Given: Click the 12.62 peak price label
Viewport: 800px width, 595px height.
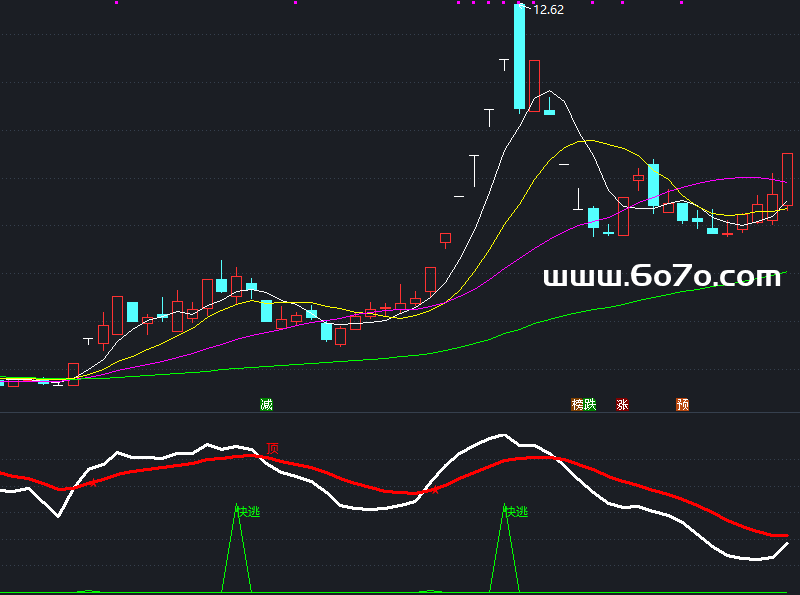Looking at the screenshot, I should (x=548, y=10).
